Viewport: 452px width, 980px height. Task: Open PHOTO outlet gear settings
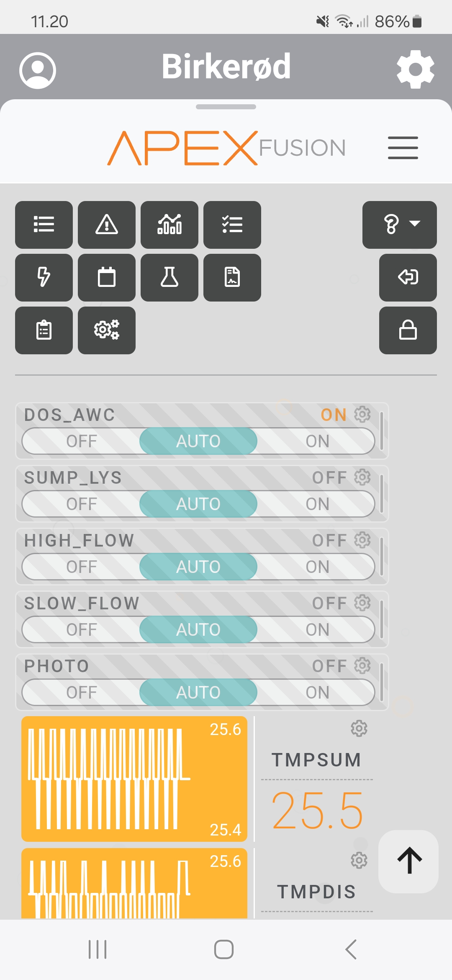click(362, 665)
